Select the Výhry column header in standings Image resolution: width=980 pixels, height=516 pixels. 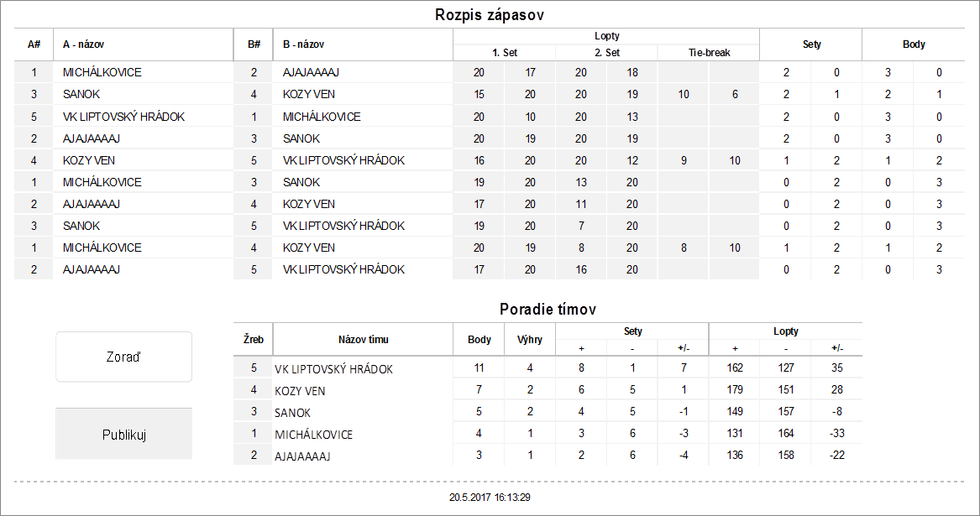(x=530, y=340)
